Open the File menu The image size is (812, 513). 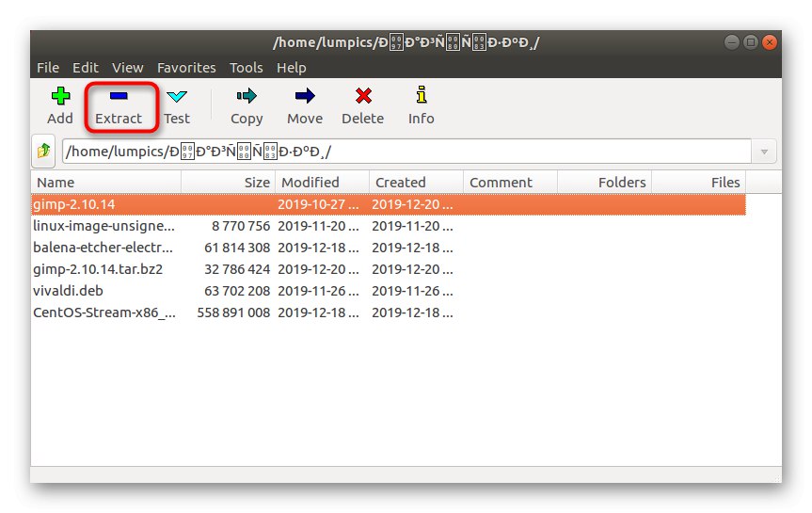click(48, 68)
